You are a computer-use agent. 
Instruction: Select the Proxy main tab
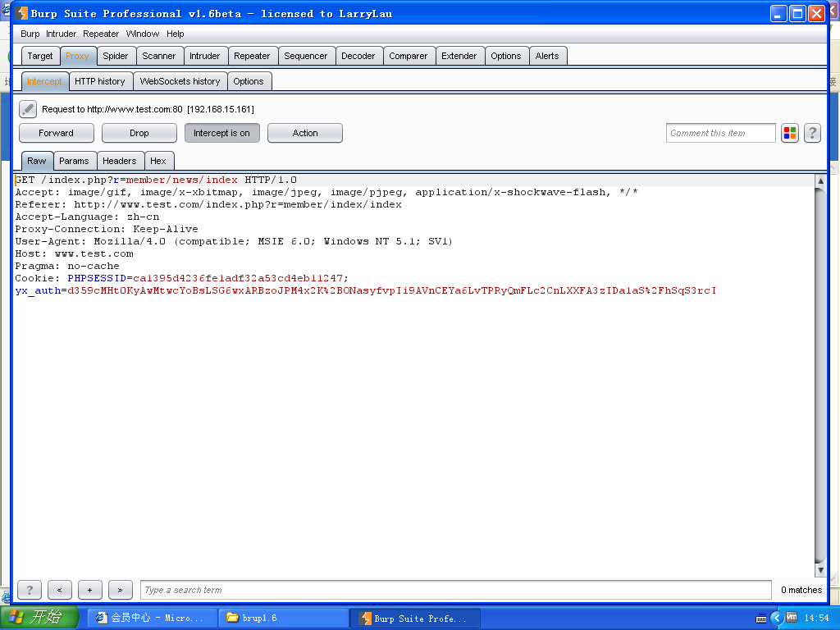point(77,56)
